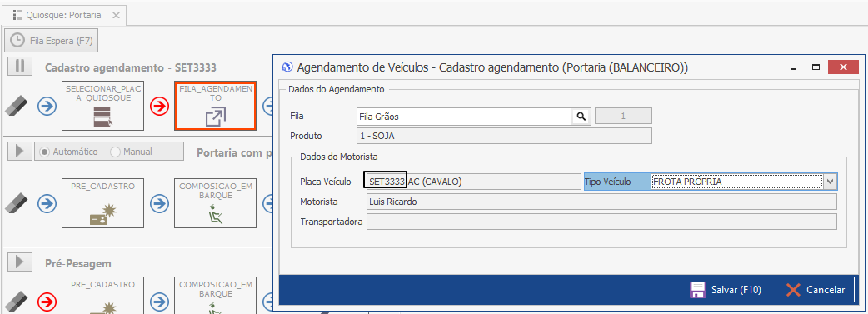The image size is (868, 314).
Task: Pause the Cadastro agendamento flow
Action: pyautogui.click(x=20, y=67)
